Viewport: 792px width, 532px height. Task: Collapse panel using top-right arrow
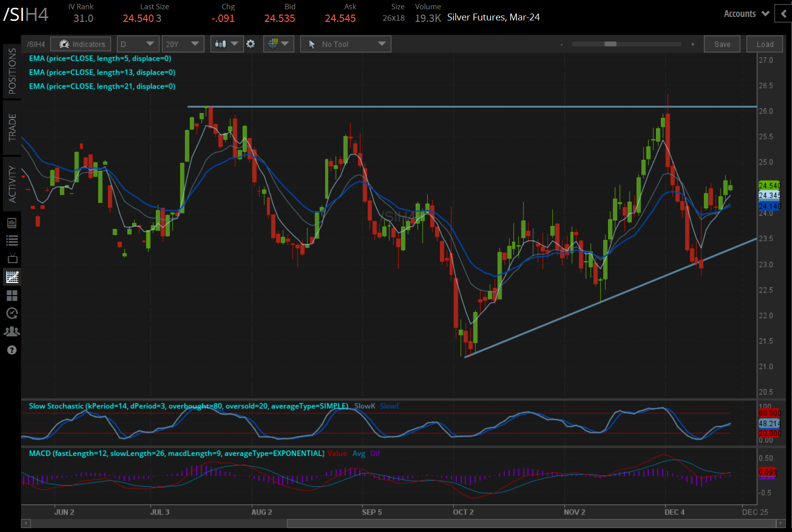tap(783, 14)
